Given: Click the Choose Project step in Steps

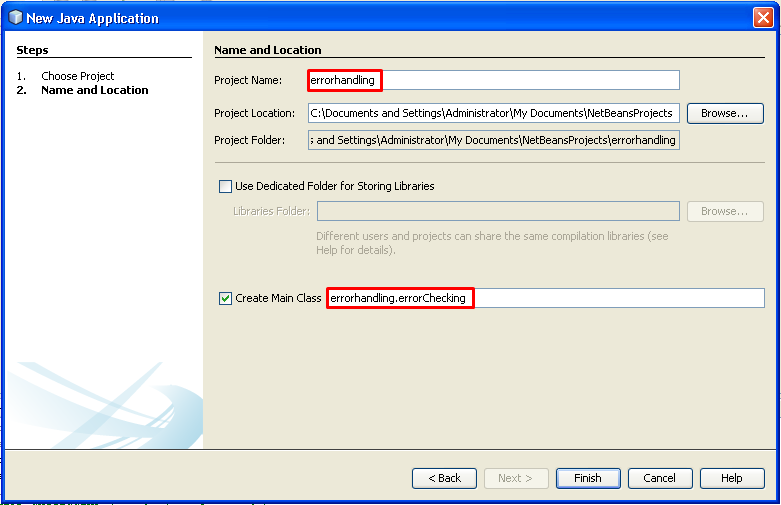Looking at the screenshot, I should pyautogui.click(x=78, y=76).
